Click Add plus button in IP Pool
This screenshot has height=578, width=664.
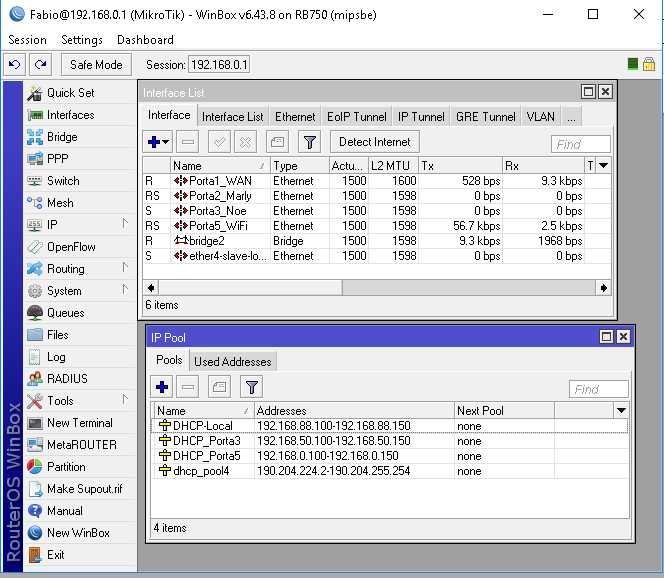(x=162, y=387)
